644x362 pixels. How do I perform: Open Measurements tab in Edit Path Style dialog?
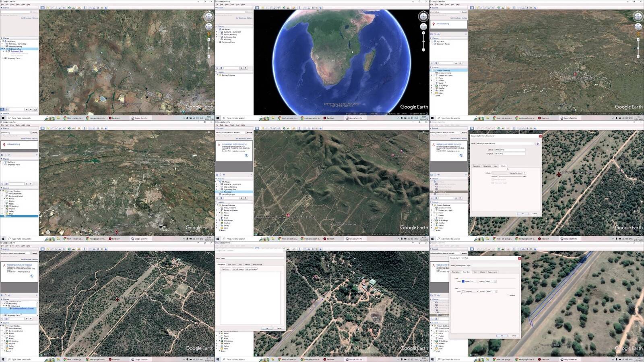click(x=492, y=272)
